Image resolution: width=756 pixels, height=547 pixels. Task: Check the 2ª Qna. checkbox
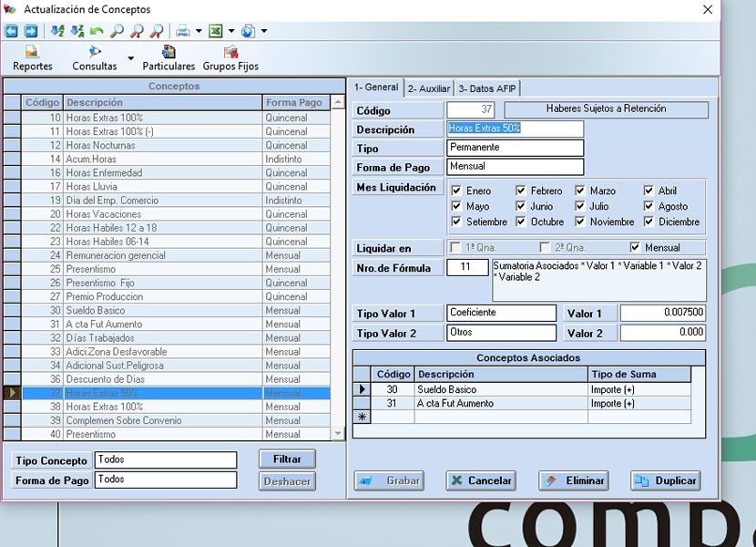point(545,247)
